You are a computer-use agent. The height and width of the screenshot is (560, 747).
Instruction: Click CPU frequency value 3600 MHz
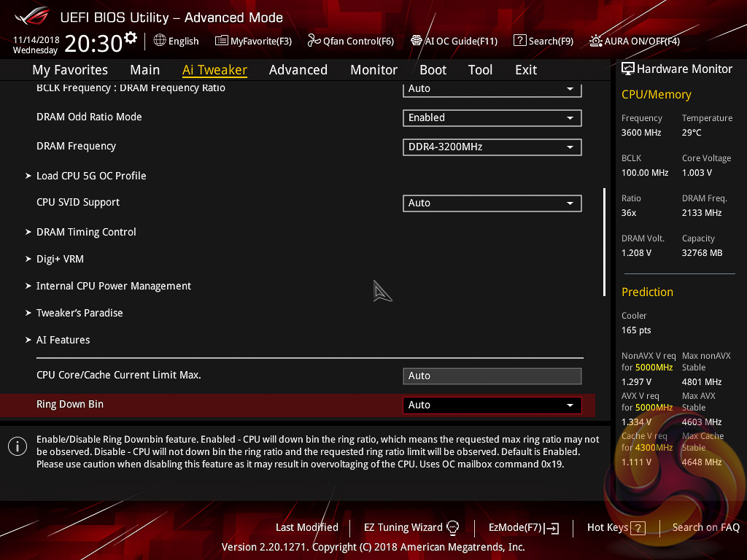pyautogui.click(x=640, y=133)
